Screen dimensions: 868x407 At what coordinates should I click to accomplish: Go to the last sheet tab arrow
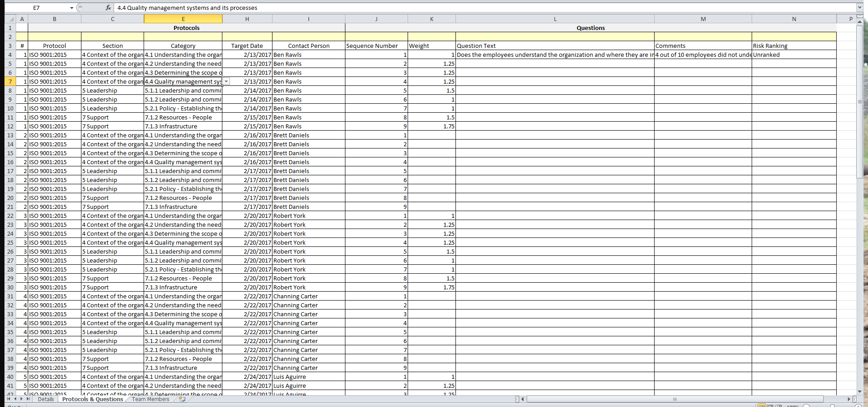click(x=28, y=399)
